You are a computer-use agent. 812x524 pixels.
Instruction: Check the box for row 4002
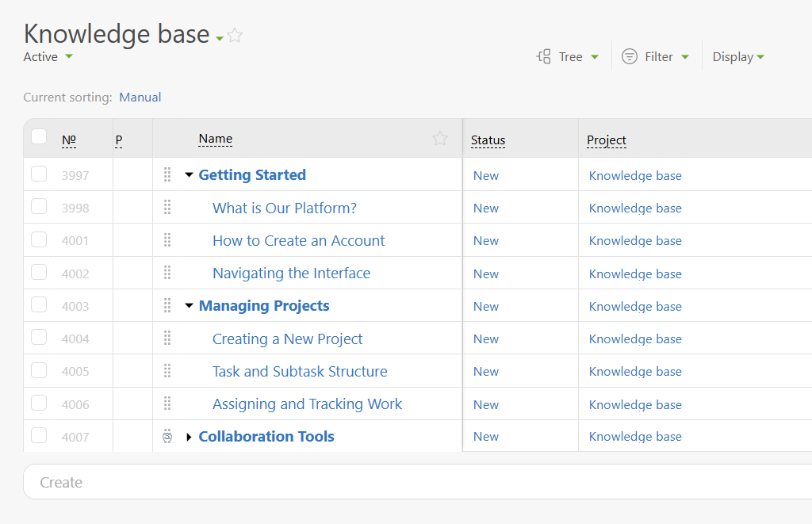tap(39, 272)
